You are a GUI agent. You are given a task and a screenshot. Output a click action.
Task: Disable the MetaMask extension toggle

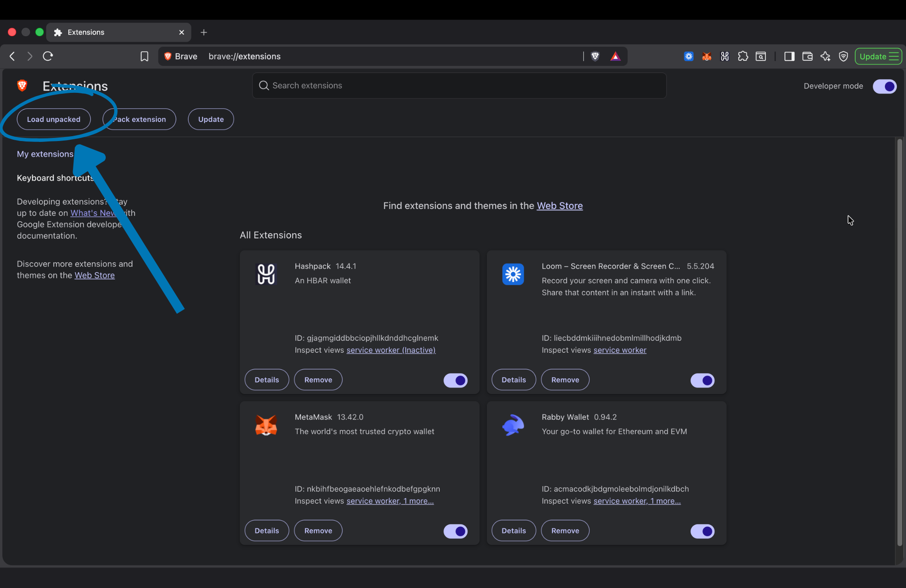coord(455,531)
